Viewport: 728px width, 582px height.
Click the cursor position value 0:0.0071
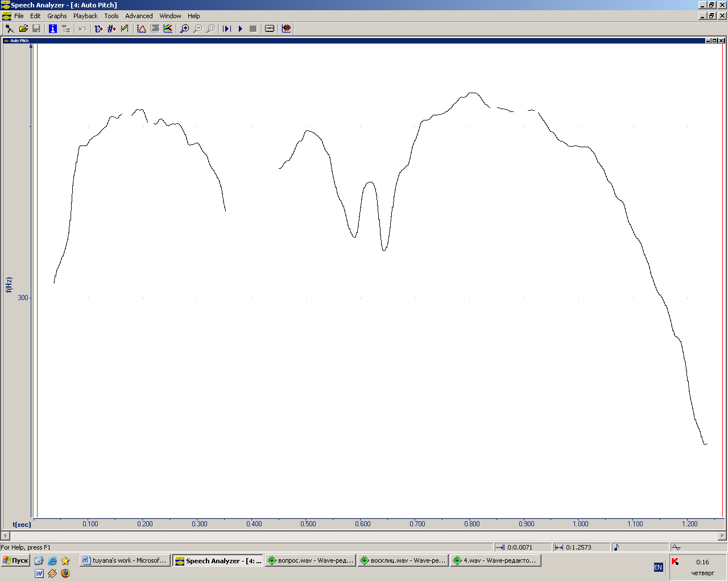pos(520,547)
